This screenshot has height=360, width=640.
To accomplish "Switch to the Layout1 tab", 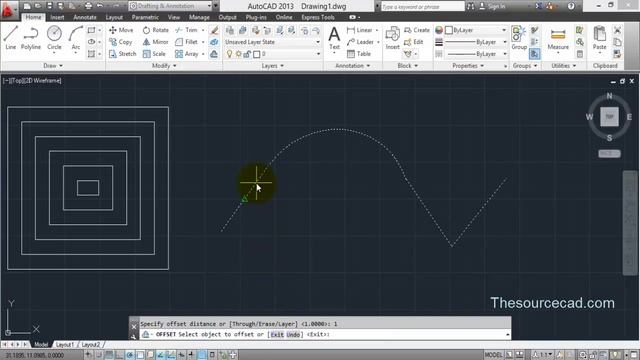I will 64,345.
